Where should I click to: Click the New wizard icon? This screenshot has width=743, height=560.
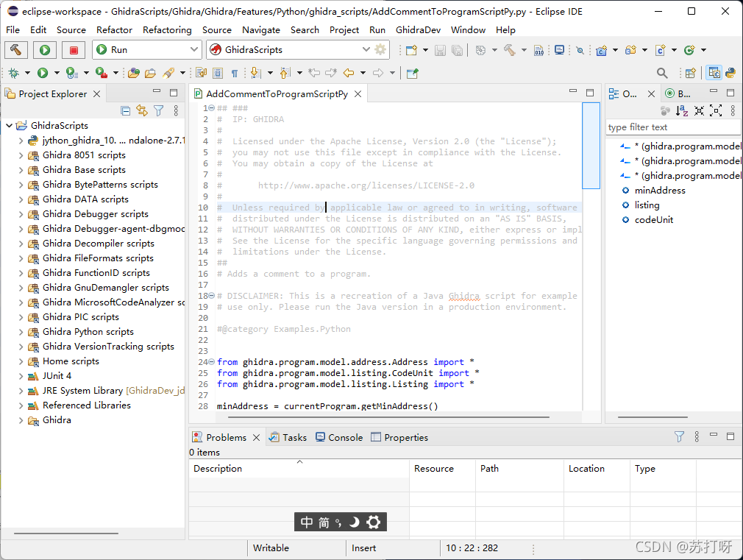411,50
